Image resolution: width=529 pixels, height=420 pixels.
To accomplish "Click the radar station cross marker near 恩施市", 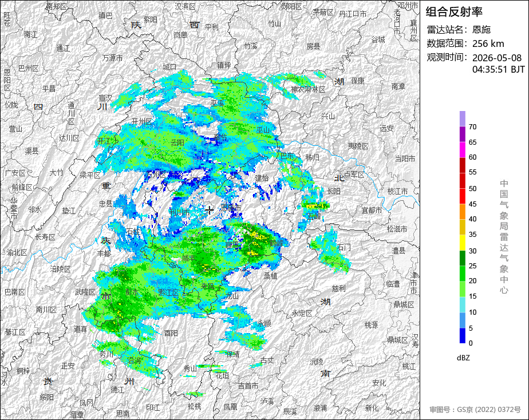I will (210, 211).
